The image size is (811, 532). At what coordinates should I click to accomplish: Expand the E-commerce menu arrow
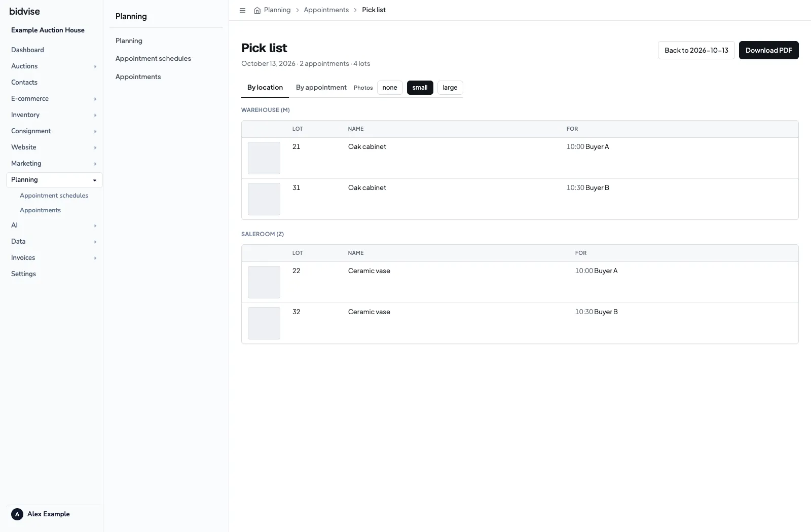pyautogui.click(x=95, y=99)
